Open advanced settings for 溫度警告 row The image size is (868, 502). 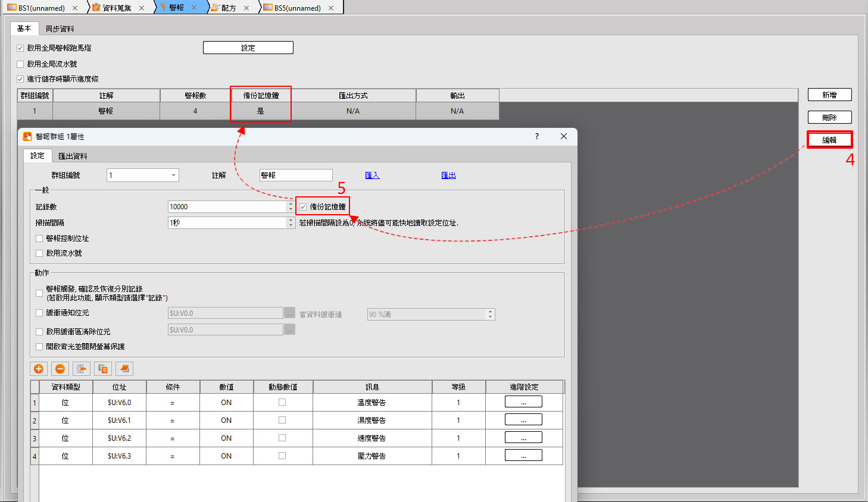pos(523,402)
